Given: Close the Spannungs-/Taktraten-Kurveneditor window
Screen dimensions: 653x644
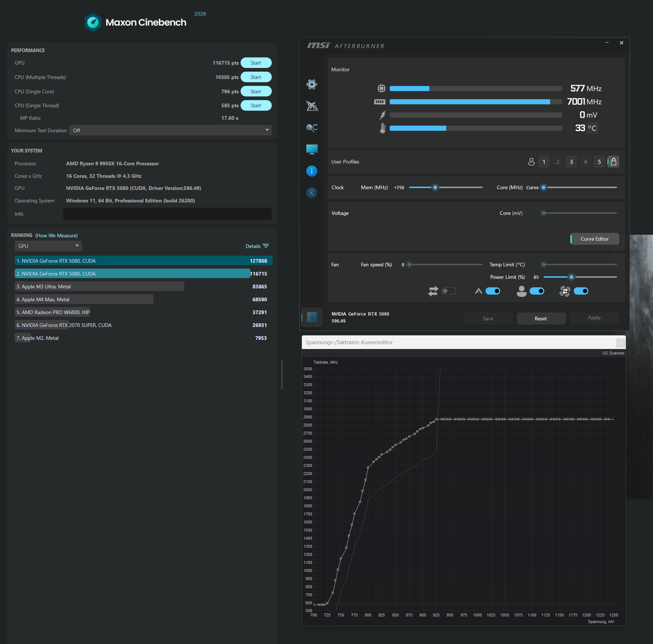Looking at the screenshot, I should click(x=621, y=342).
